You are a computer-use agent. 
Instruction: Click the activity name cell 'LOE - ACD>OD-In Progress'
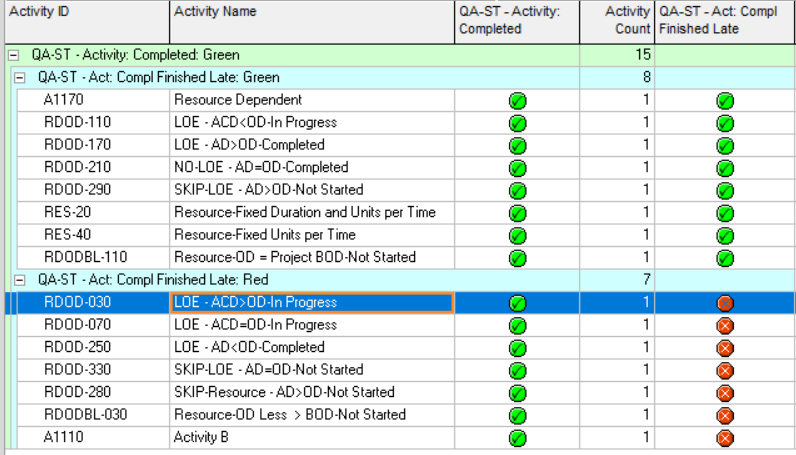tap(311, 302)
